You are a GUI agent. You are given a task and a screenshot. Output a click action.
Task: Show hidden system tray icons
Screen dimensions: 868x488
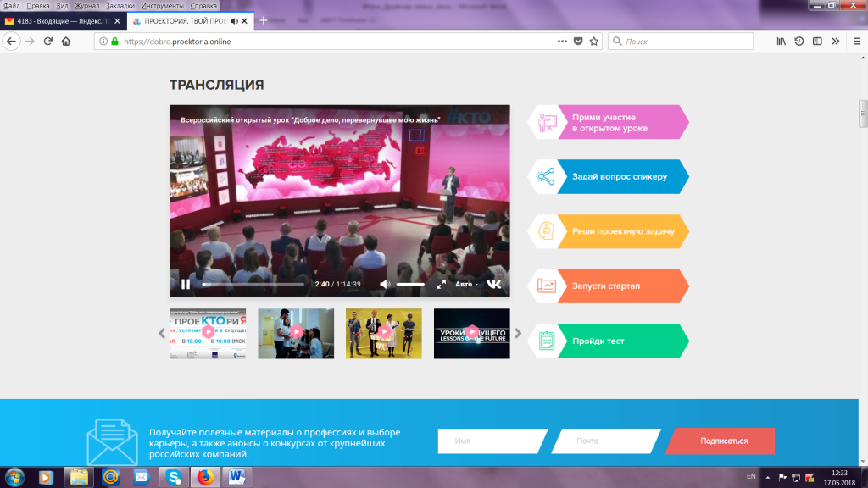click(767, 477)
